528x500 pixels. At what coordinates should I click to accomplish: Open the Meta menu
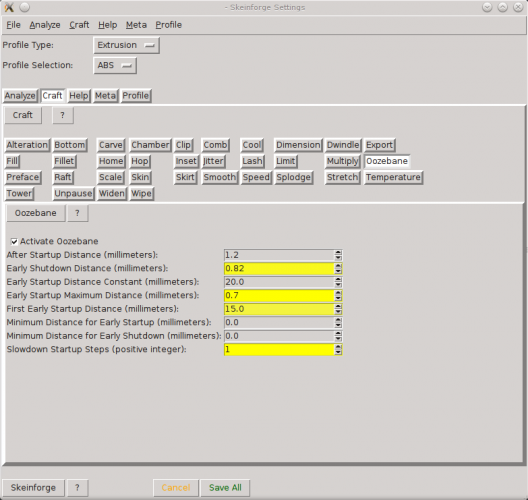tap(136, 25)
